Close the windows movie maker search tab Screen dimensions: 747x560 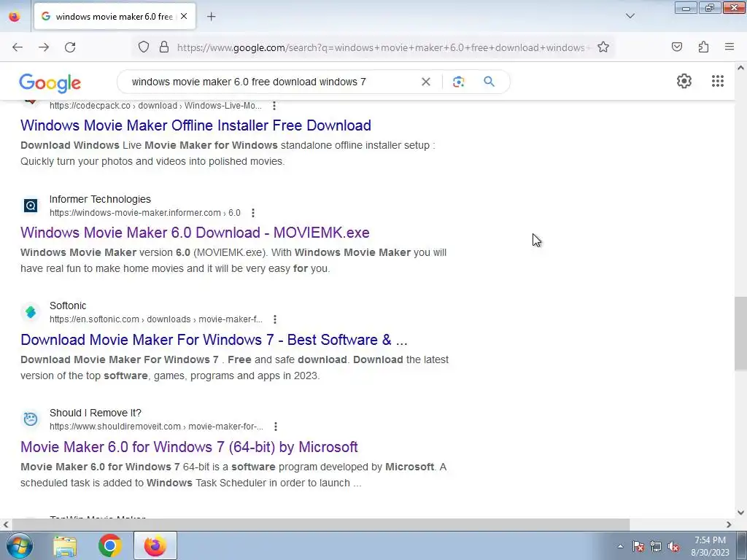(x=184, y=17)
